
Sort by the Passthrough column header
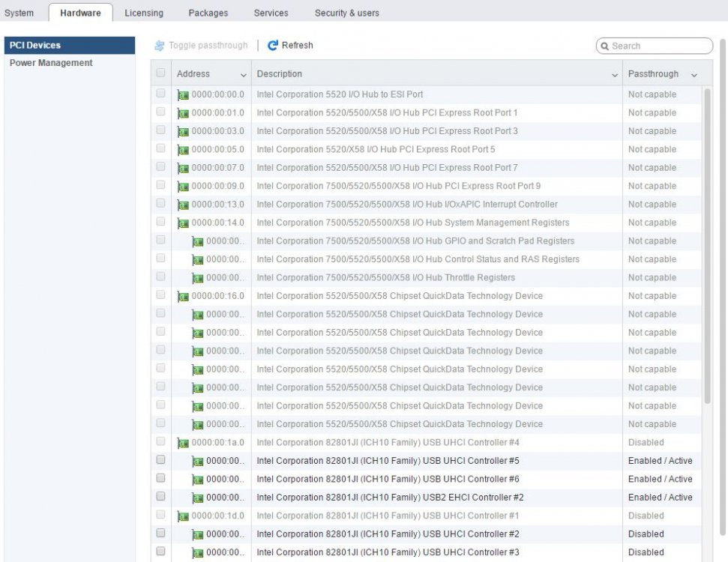click(x=653, y=73)
